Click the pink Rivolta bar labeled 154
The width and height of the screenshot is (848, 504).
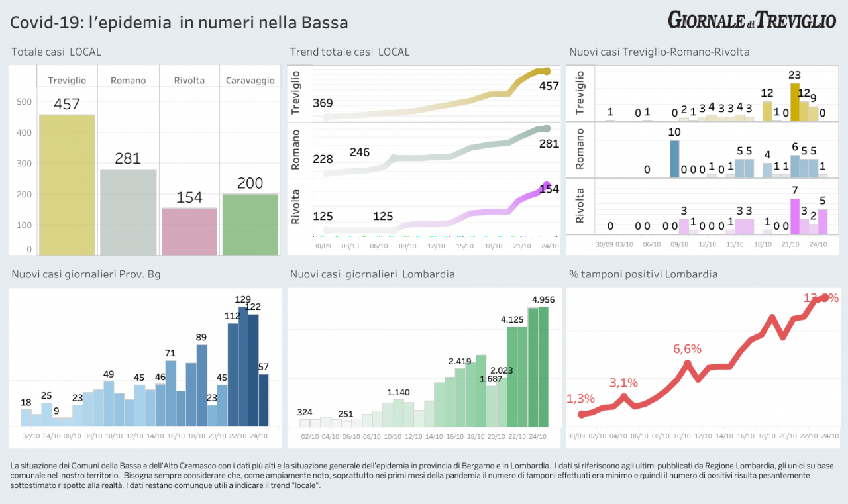tap(189, 231)
